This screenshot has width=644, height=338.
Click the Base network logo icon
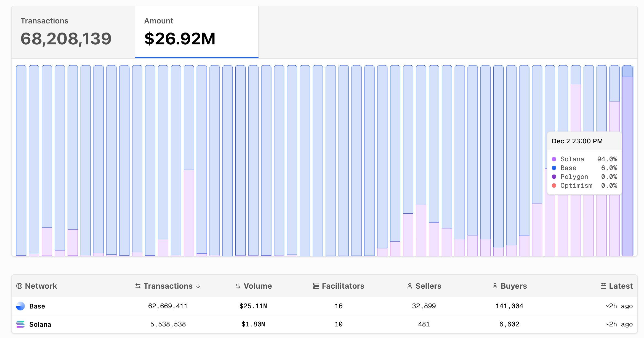[20, 306]
